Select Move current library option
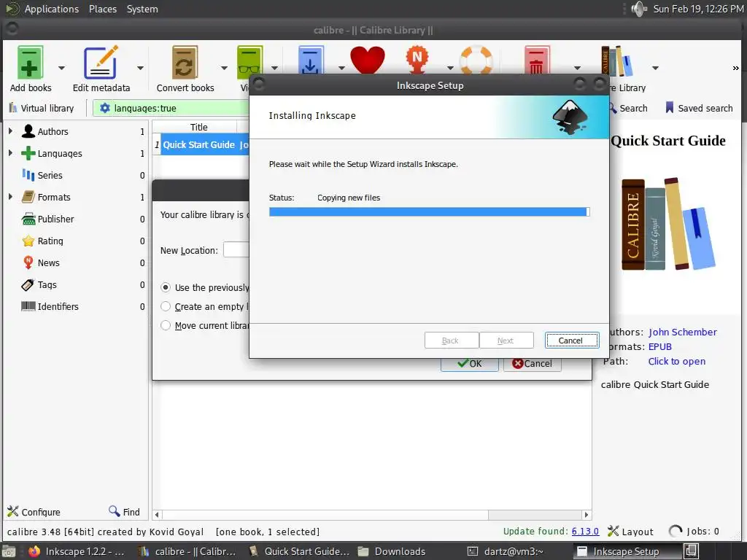This screenshot has width=747, height=560. click(166, 326)
